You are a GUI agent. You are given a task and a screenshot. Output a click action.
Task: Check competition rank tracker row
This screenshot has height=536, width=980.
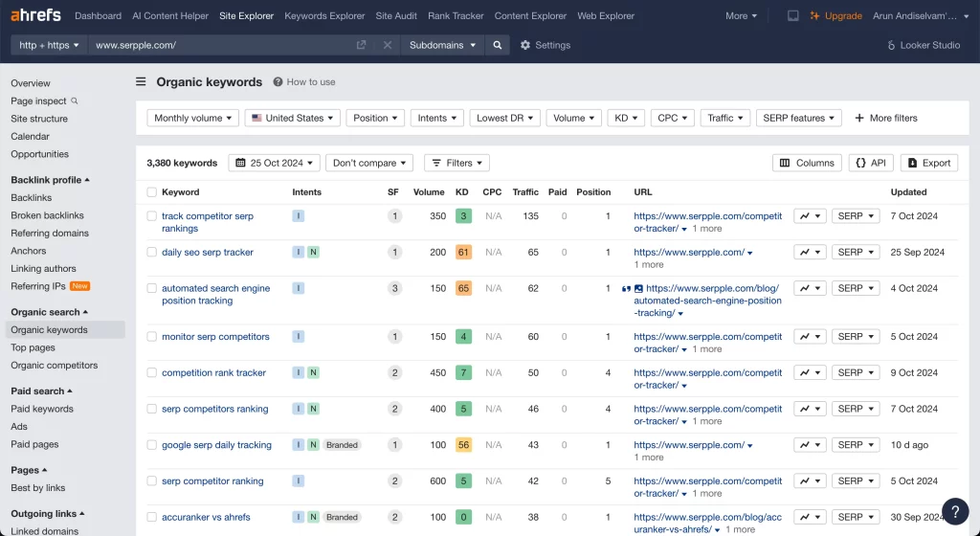[151, 373]
